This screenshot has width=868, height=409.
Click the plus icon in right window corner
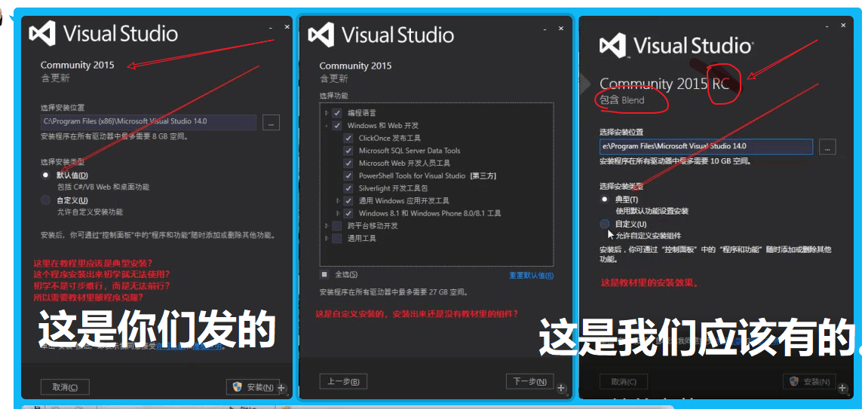[842, 389]
